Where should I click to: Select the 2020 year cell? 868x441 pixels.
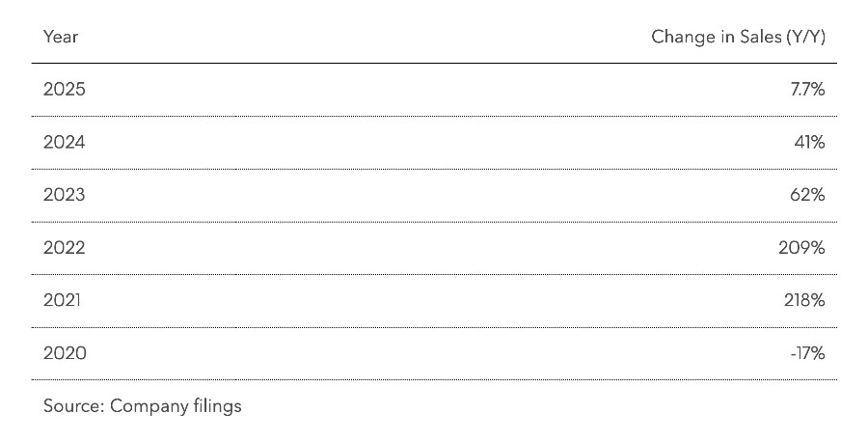click(x=65, y=353)
